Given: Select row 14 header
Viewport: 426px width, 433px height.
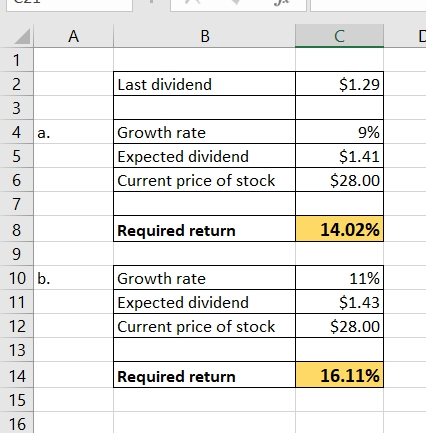Looking at the screenshot, I should pyautogui.click(x=16, y=375).
